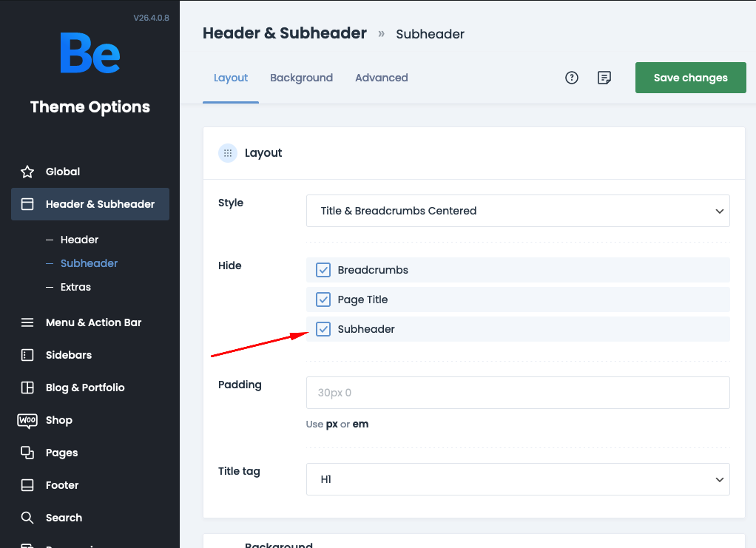The height and width of the screenshot is (548, 756).
Task: Open the notes icon beside Save changes
Action: coord(604,78)
